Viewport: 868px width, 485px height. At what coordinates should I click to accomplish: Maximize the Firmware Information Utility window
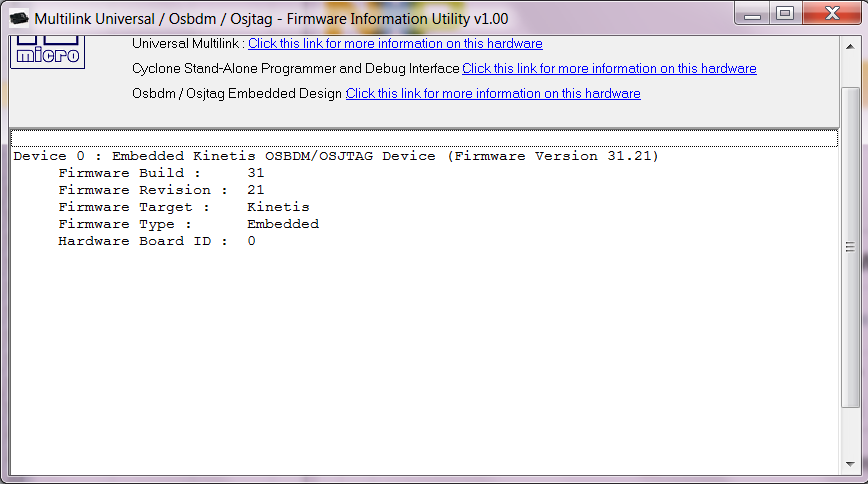click(785, 14)
